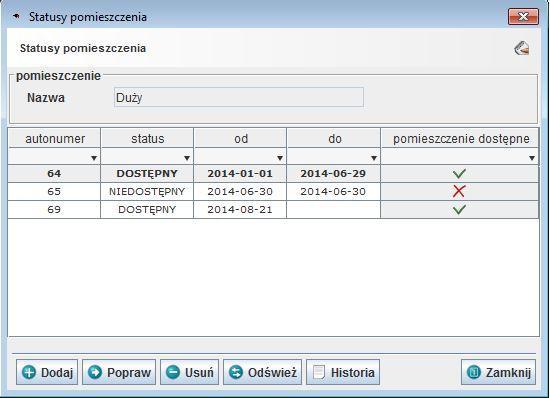Open the od column filter dropdown
This screenshot has width=550, height=398.
(280, 158)
